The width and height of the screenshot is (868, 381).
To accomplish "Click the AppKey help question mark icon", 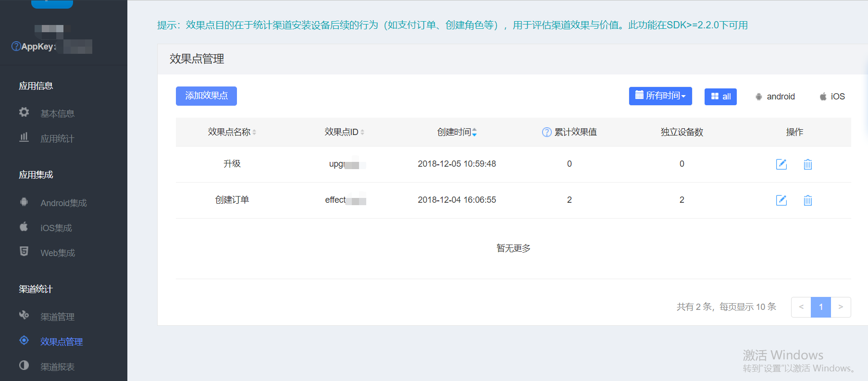I will point(16,46).
